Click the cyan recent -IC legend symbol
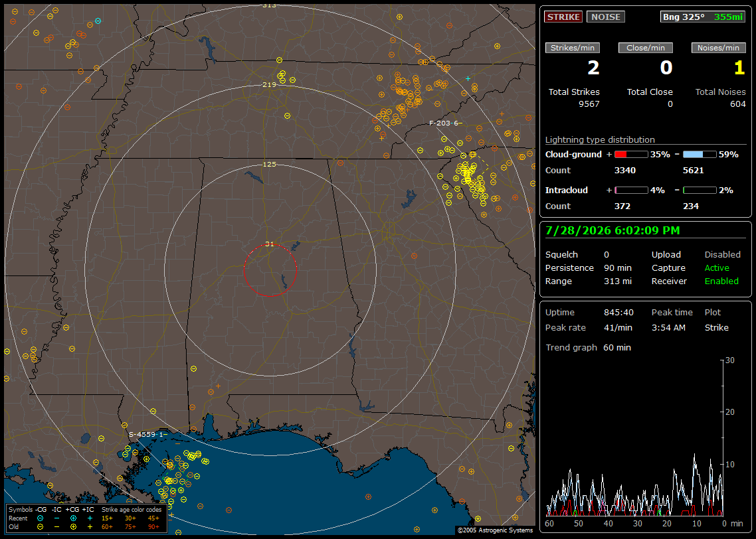The image size is (756, 539). coord(56,518)
